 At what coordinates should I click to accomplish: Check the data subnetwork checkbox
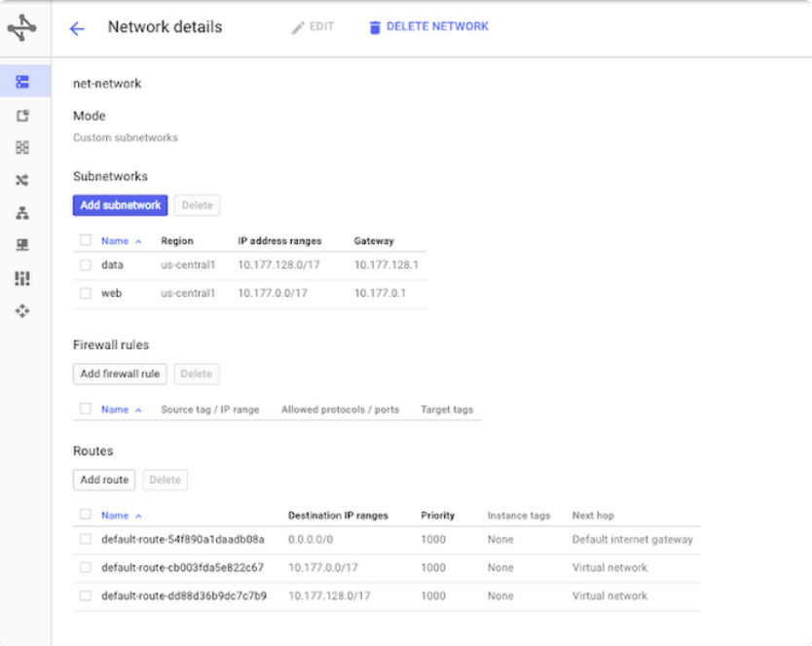[x=86, y=265]
